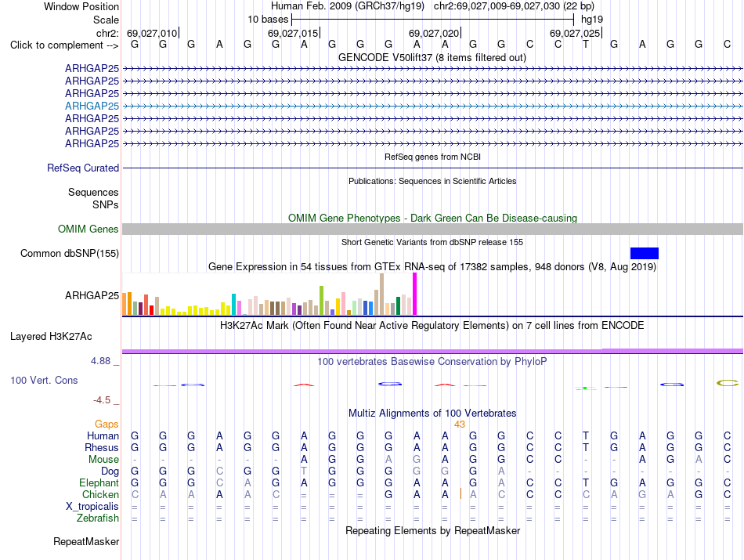Click the light-blue ARHGAP25 transcript arrows
The image size is (744, 560).
click(x=433, y=106)
